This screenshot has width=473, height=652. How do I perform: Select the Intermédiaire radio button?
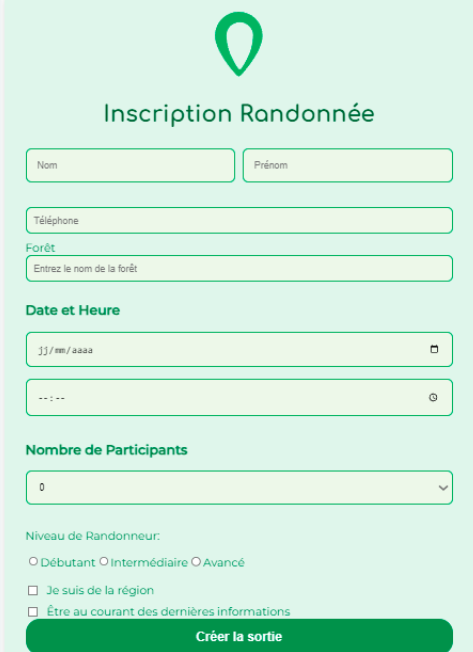click(104, 561)
